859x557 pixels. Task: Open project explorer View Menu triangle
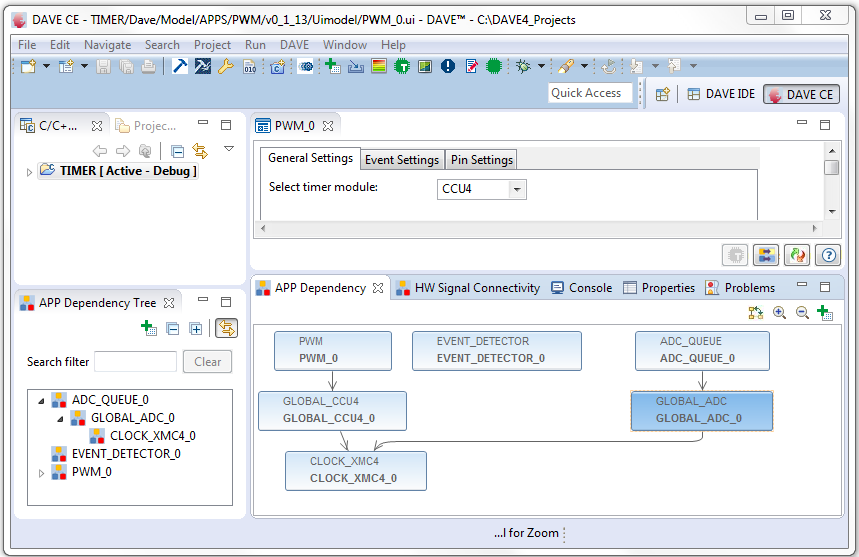click(229, 148)
